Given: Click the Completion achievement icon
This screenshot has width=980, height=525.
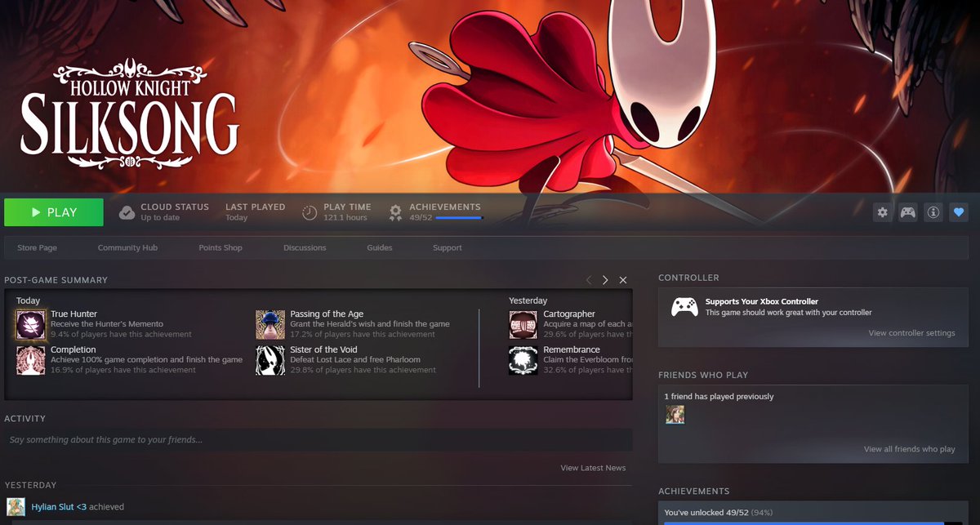Looking at the screenshot, I should pyautogui.click(x=31, y=360).
